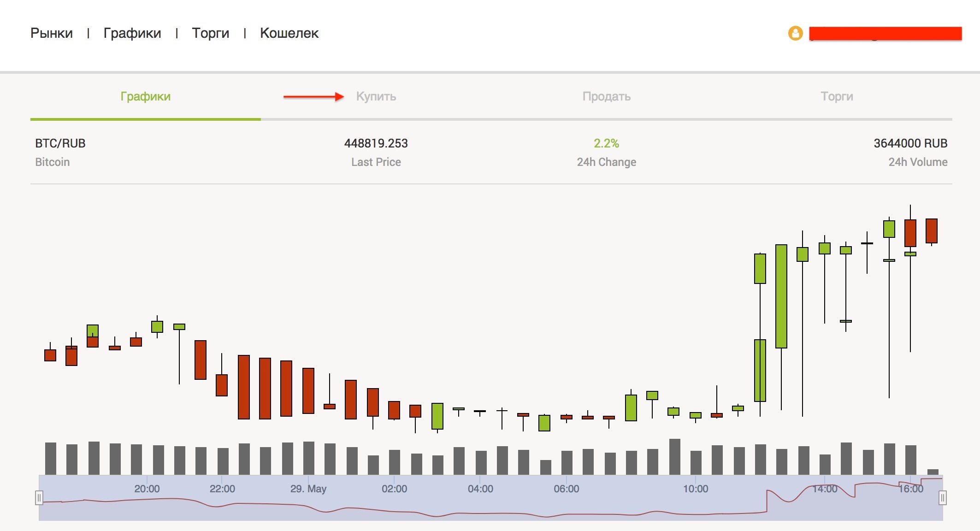Click the Bitcoin label under BTC/RUB
Image resolution: width=980 pixels, height=531 pixels.
pyautogui.click(x=53, y=162)
